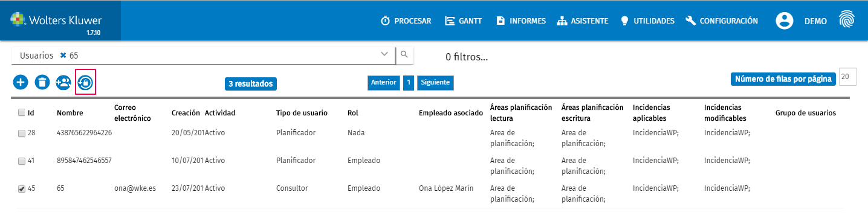The height and width of the screenshot is (221, 868).
Task: Click the user group icon in toolbar
Action: point(63,82)
